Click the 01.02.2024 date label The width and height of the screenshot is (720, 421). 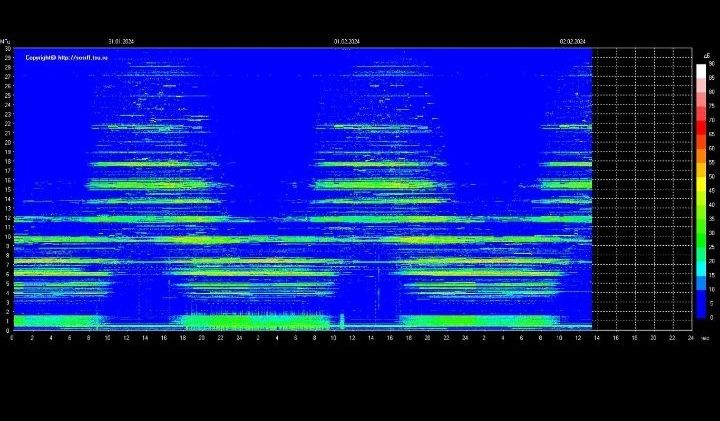[x=346, y=41]
